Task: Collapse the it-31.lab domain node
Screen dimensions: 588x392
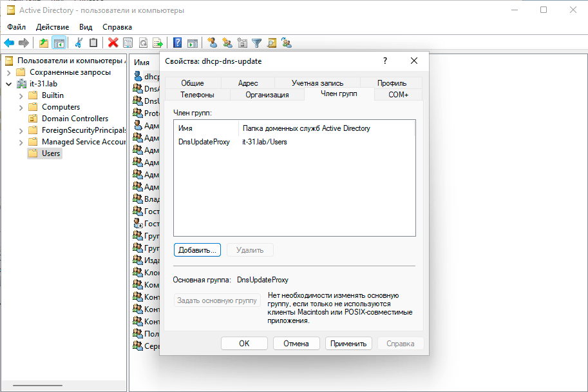Action: (9, 84)
